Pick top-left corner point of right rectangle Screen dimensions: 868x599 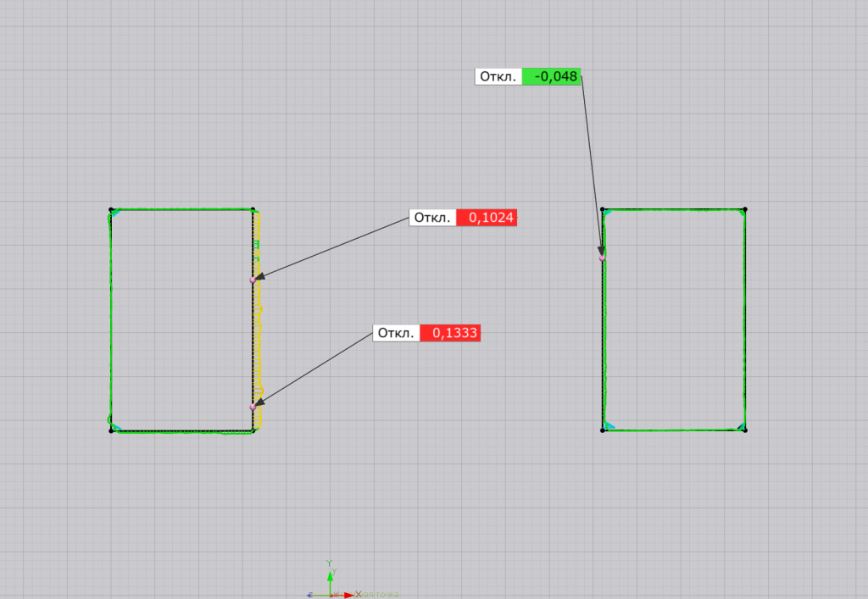coord(603,209)
